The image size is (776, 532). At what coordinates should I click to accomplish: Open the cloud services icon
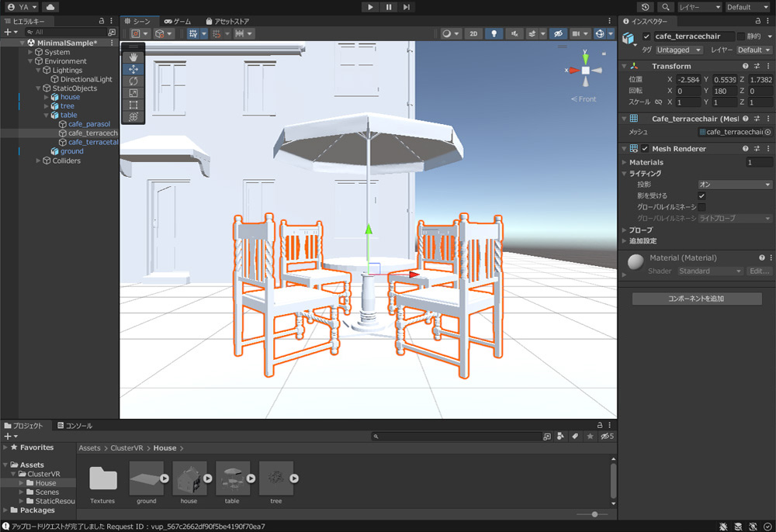(x=50, y=7)
